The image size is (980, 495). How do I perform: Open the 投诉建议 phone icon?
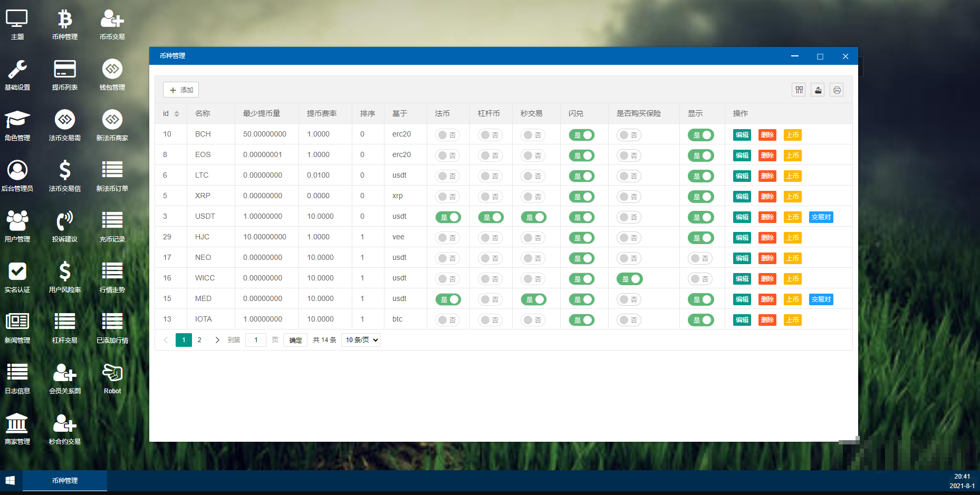(x=65, y=221)
